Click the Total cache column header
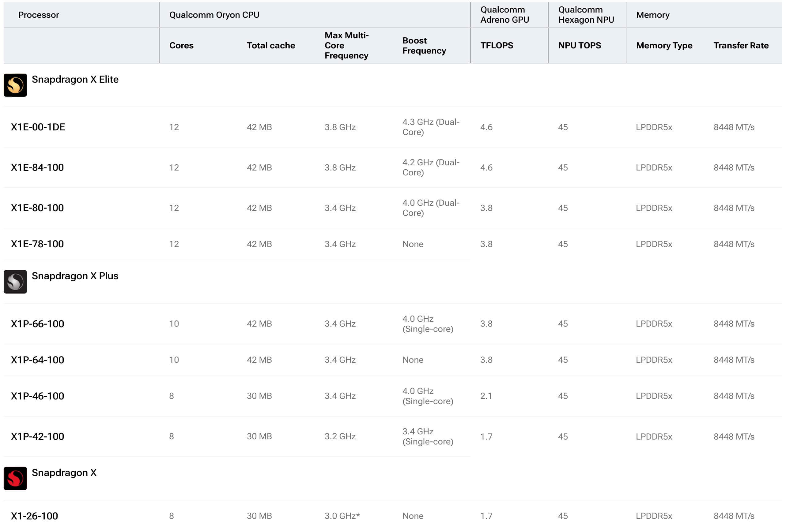This screenshot has width=786, height=532. click(270, 46)
